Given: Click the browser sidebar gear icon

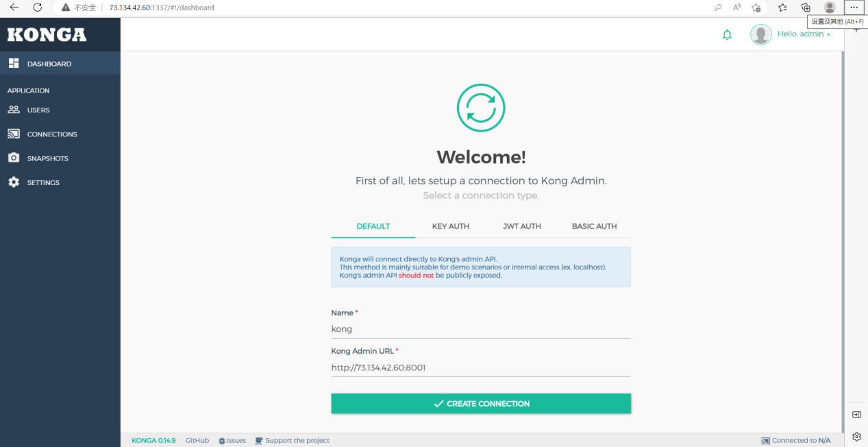Looking at the screenshot, I should click(856, 437).
